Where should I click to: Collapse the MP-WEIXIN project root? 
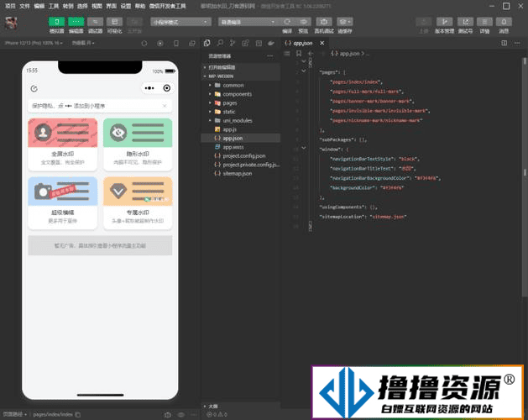[241, 76]
